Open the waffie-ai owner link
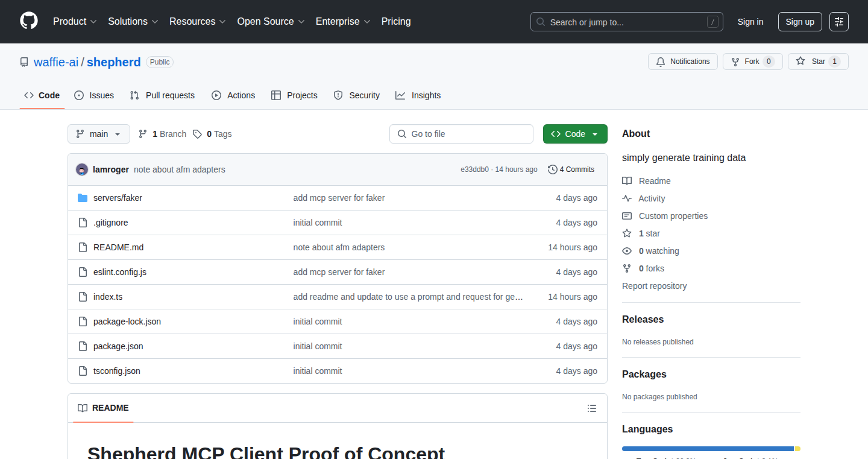This screenshot has height=459, width=868. pyautogui.click(x=56, y=62)
